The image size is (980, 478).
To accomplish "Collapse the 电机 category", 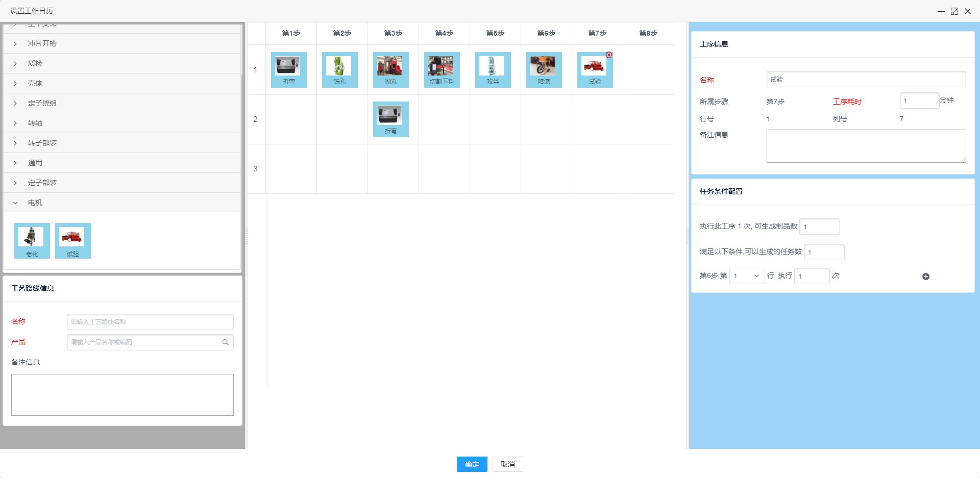I will pos(122,203).
